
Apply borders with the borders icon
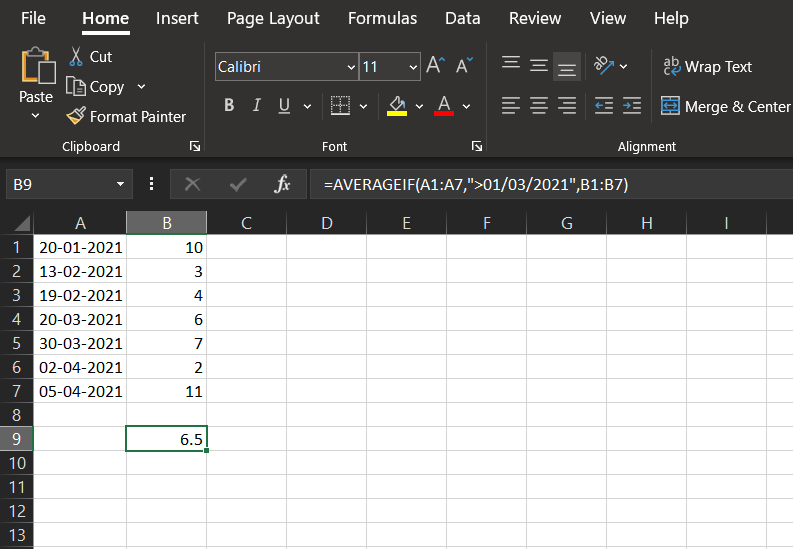tap(340, 106)
